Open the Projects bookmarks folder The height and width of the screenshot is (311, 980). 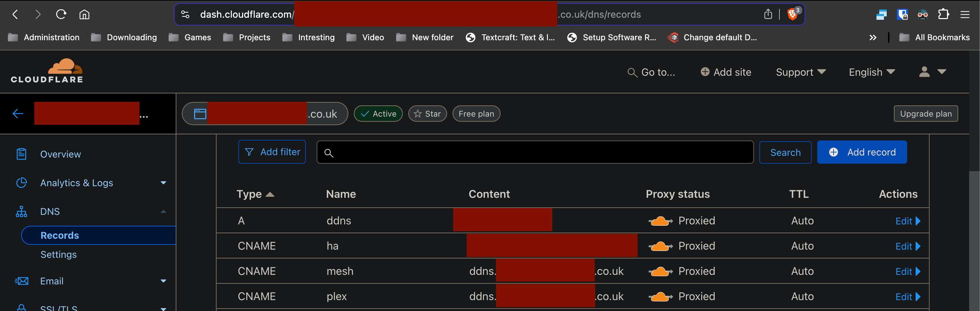(247, 38)
